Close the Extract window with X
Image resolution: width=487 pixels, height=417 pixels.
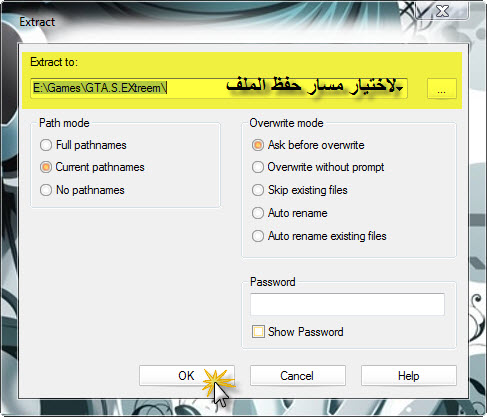[442, 11]
